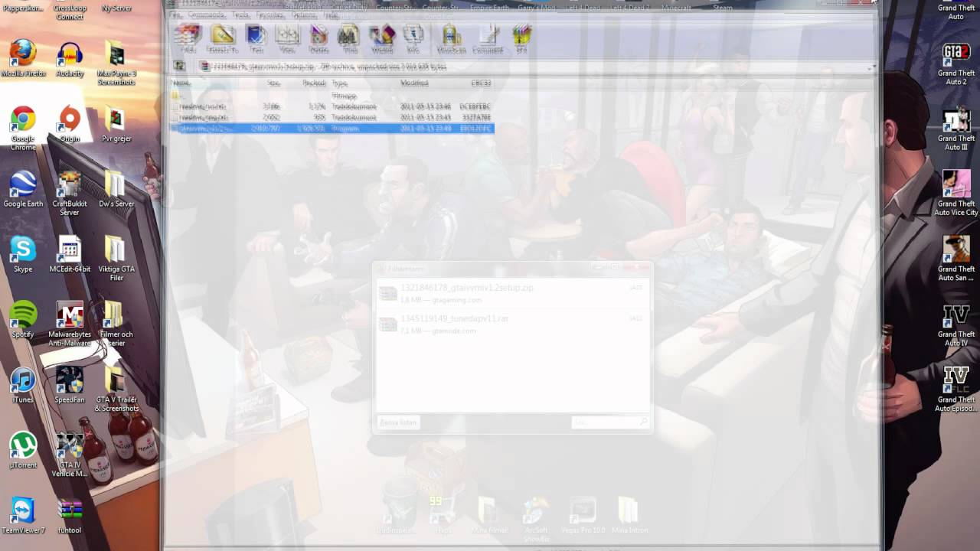The image size is (980, 551).
Task: Launch µTorrent from desktop
Action: click(23, 450)
